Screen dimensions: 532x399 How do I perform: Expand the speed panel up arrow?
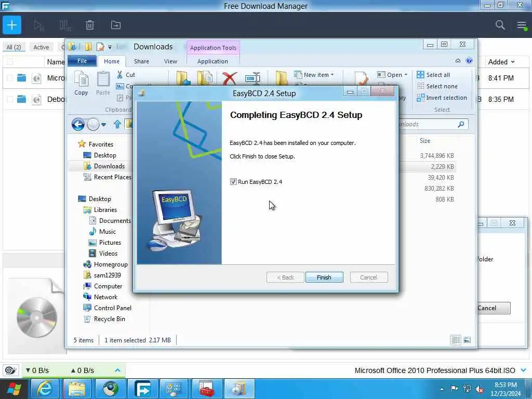(117, 370)
